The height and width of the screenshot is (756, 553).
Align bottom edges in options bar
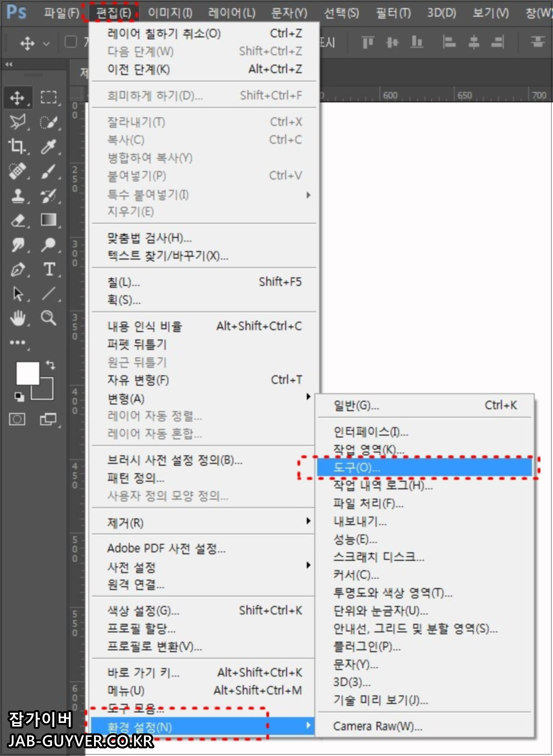pos(417,42)
